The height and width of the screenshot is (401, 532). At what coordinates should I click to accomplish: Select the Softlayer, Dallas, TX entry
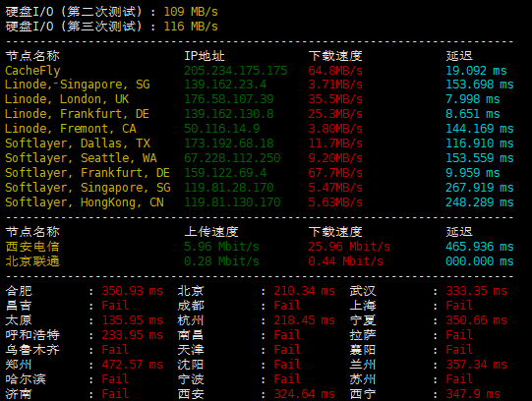pos(78,143)
